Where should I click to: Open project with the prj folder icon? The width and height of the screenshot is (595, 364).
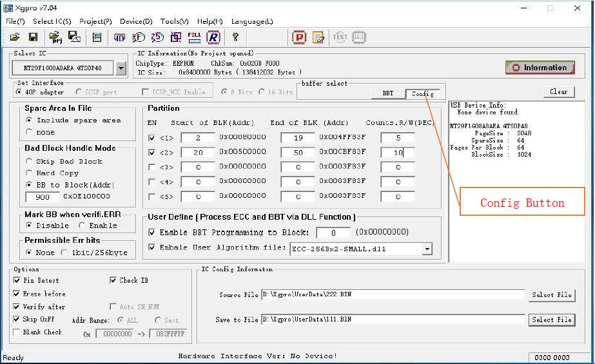coord(56,37)
